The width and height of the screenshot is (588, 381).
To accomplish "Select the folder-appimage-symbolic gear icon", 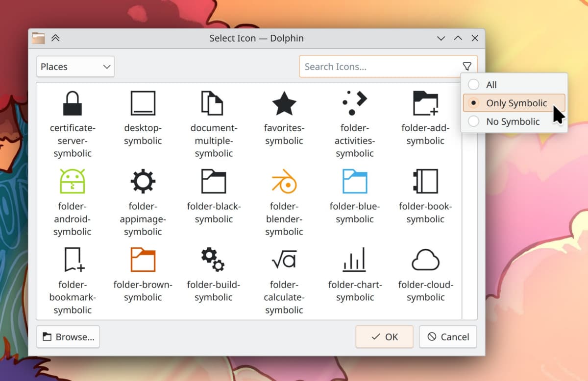I will pyautogui.click(x=143, y=181).
